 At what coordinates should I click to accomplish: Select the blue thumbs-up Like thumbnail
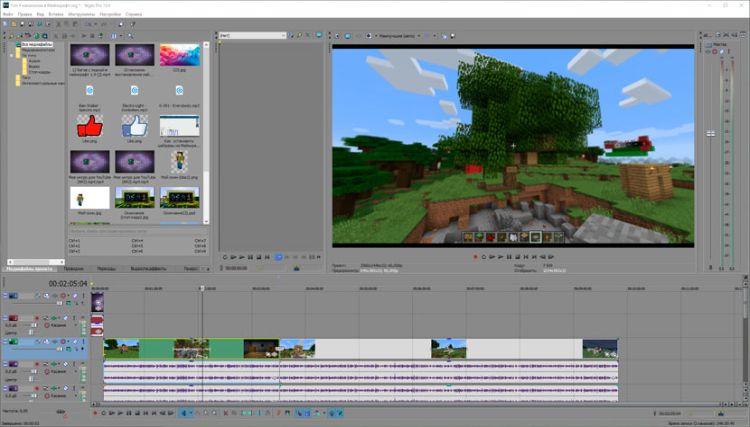pyautogui.click(x=134, y=126)
